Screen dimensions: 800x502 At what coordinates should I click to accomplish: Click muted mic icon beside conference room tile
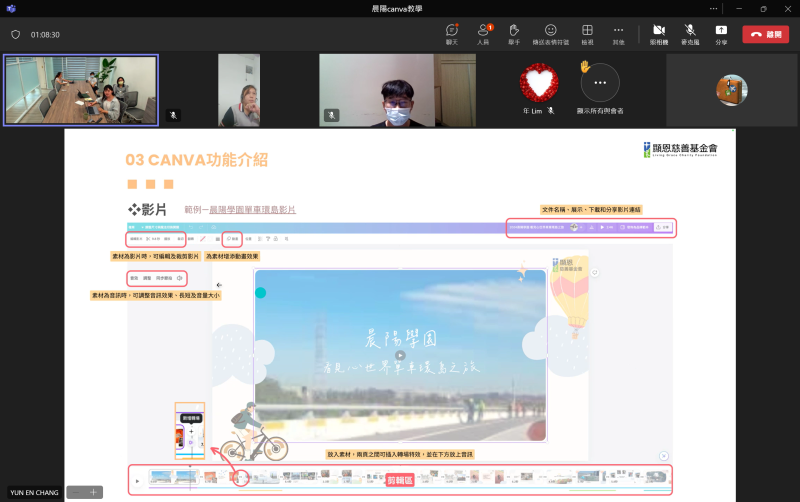(173, 115)
